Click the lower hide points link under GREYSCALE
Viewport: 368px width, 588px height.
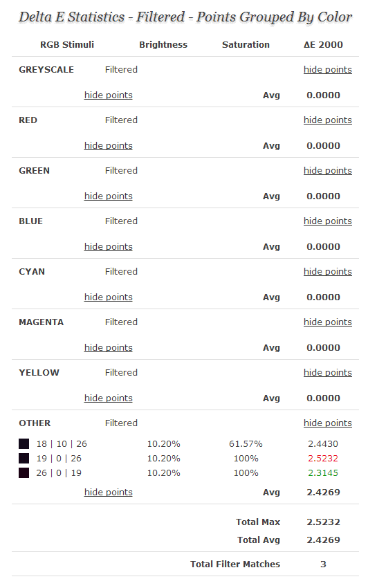click(x=109, y=95)
